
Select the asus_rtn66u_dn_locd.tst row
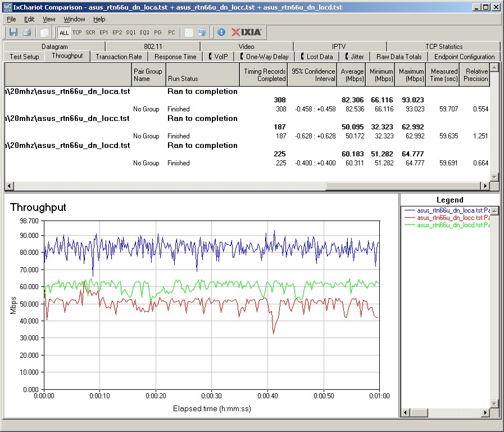247,145
